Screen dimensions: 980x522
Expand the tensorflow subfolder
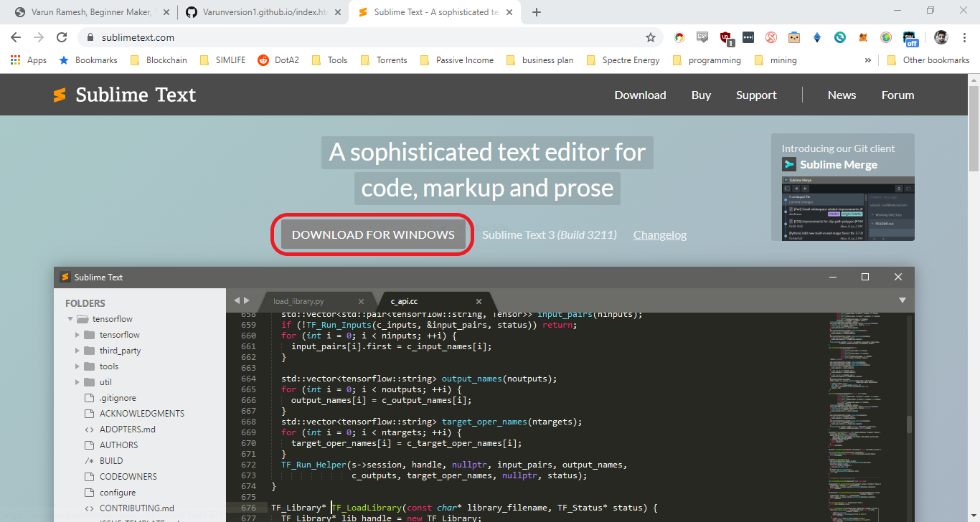[77, 335]
